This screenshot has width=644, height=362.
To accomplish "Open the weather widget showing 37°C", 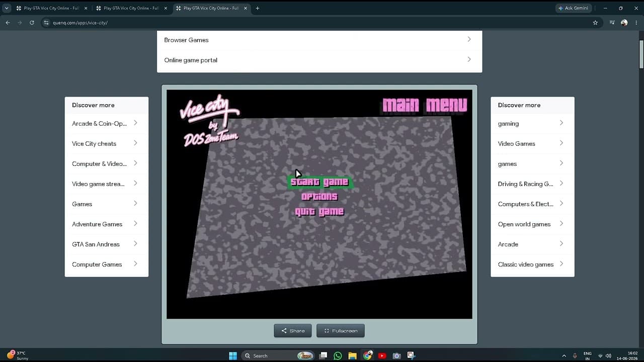I will pyautogui.click(x=18, y=355).
